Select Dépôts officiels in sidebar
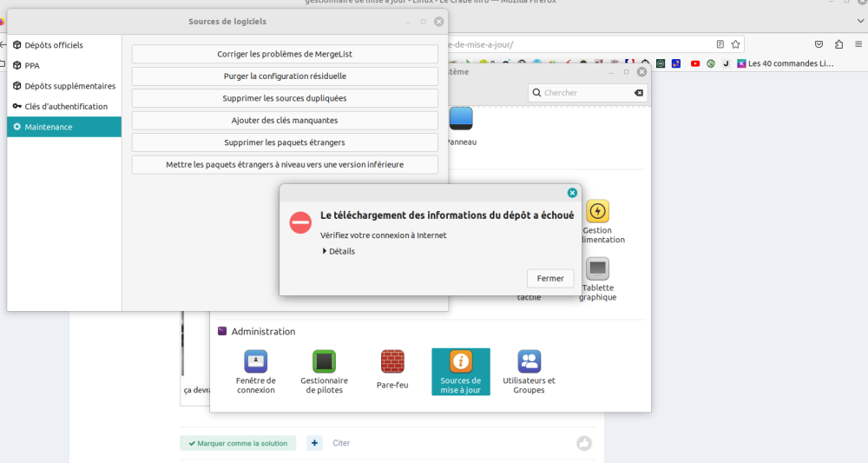Screen dimensions: 868x463 tap(54, 44)
